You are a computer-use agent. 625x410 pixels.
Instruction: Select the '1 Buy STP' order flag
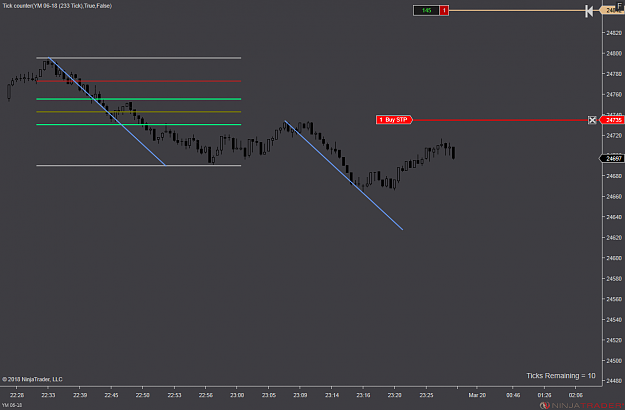tap(394, 120)
